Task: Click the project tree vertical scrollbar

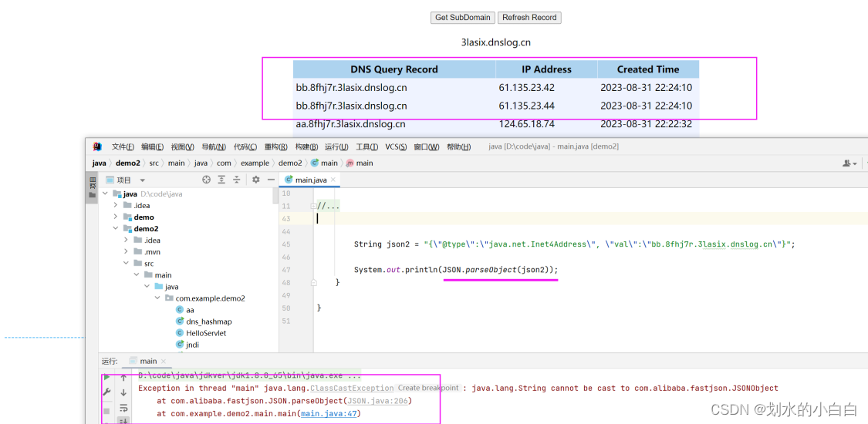Action: click(x=275, y=196)
